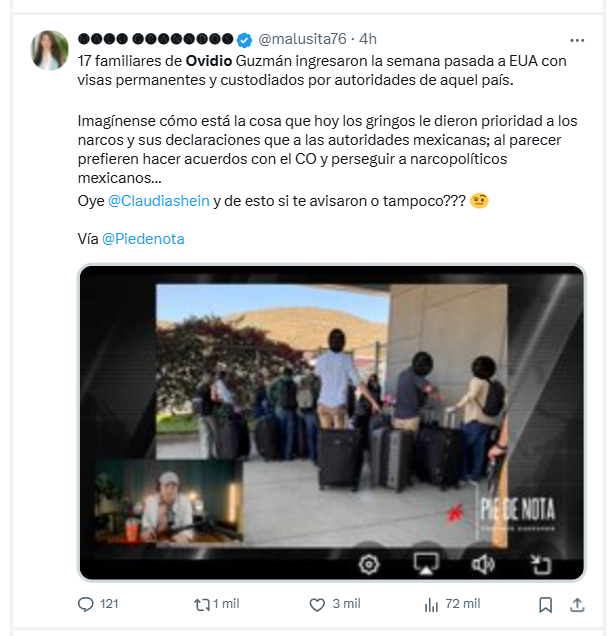Open the reply icon with 121 comments

pyautogui.click(x=86, y=604)
